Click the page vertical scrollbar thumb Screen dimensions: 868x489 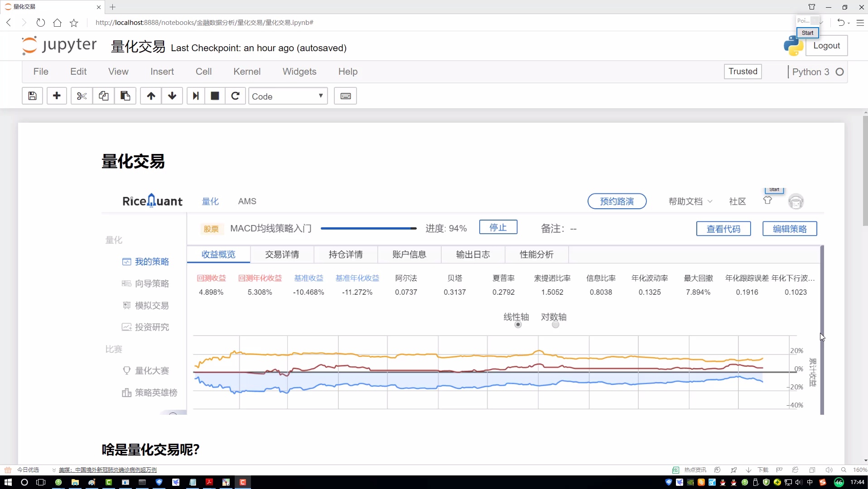[x=865, y=171]
